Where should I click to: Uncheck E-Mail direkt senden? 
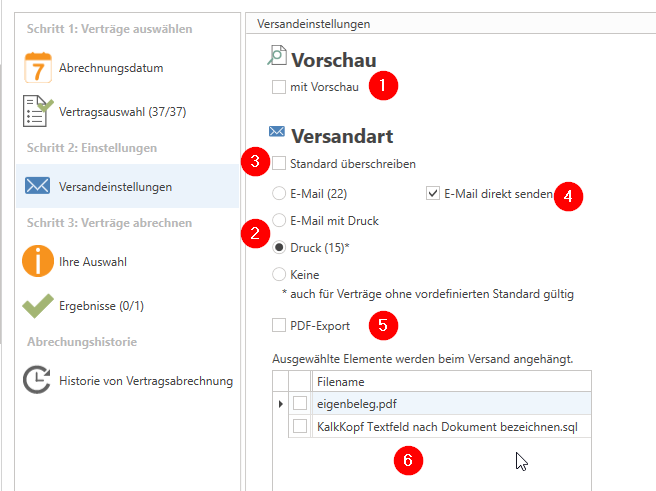pyautogui.click(x=432, y=193)
